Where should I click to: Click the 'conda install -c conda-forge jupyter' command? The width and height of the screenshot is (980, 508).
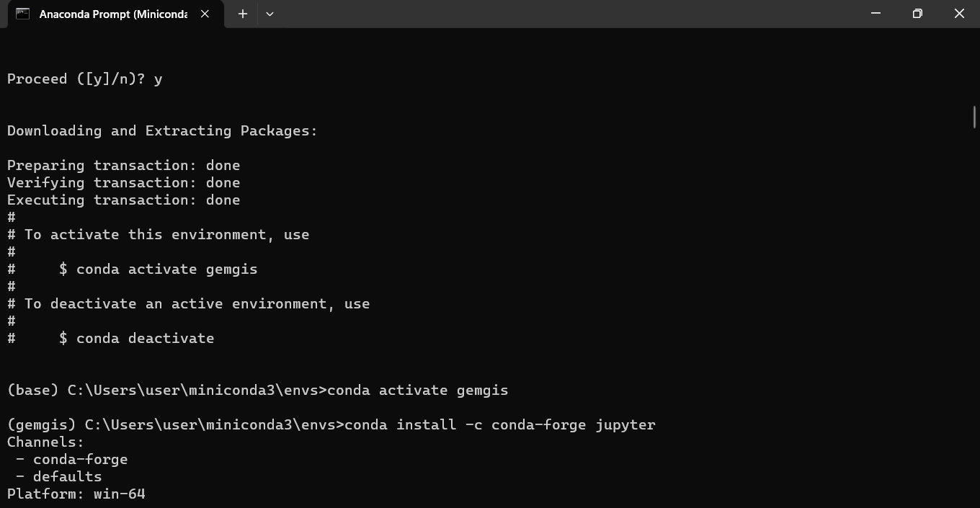pyautogui.click(x=500, y=424)
